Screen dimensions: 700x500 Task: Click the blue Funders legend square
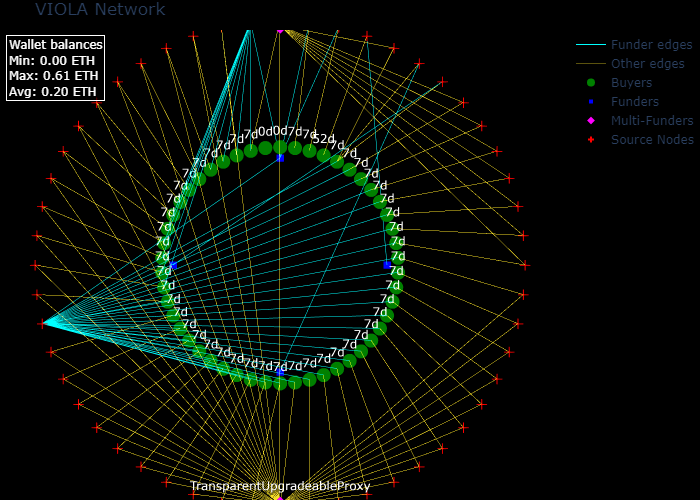tap(591, 102)
